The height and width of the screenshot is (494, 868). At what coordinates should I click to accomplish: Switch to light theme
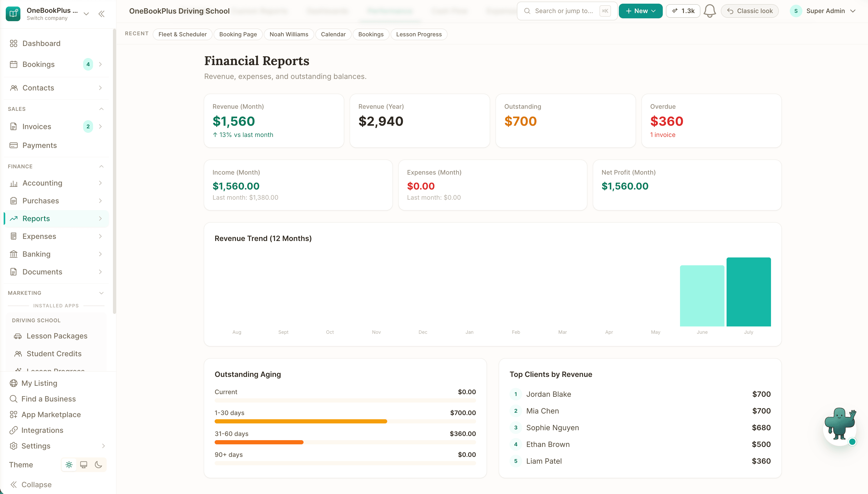[x=69, y=465]
